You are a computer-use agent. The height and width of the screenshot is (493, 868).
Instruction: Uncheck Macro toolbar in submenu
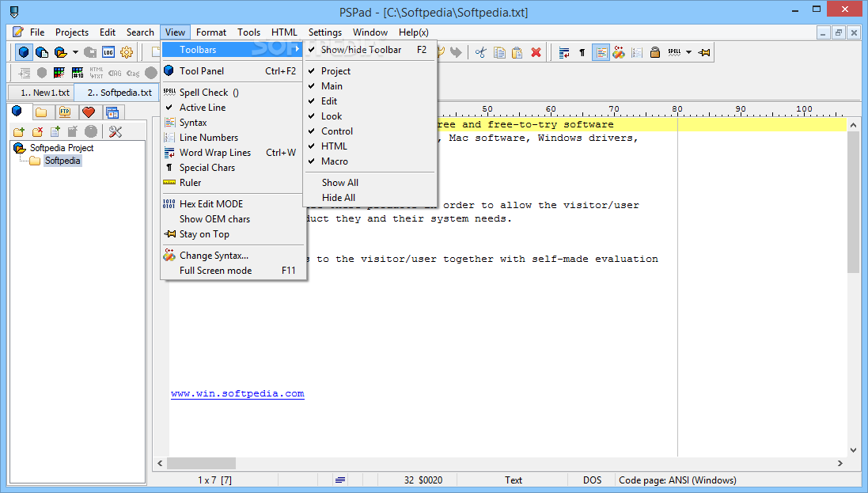click(x=370, y=161)
